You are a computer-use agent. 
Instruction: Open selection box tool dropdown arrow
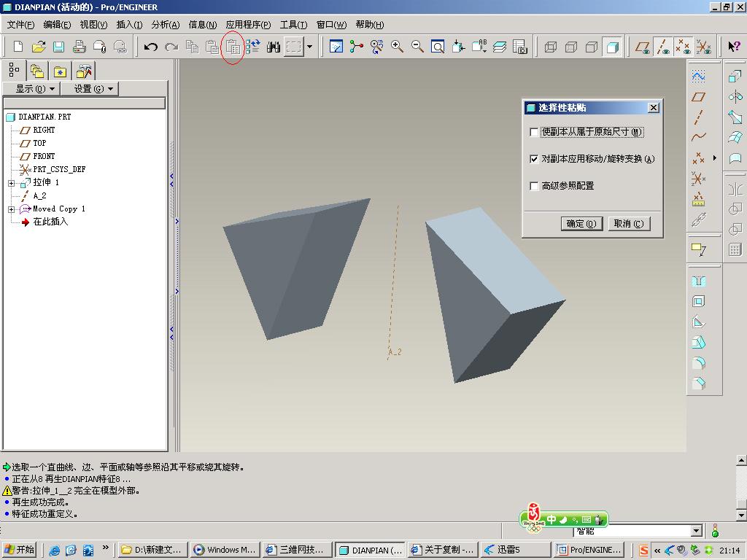click(310, 47)
